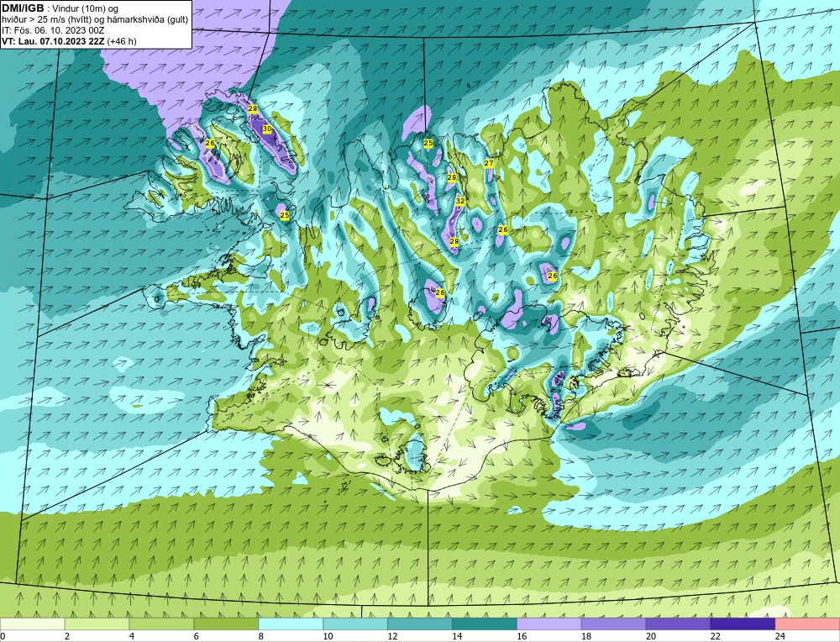Click the legend scale number 24
The image size is (840, 642).
click(x=780, y=636)
